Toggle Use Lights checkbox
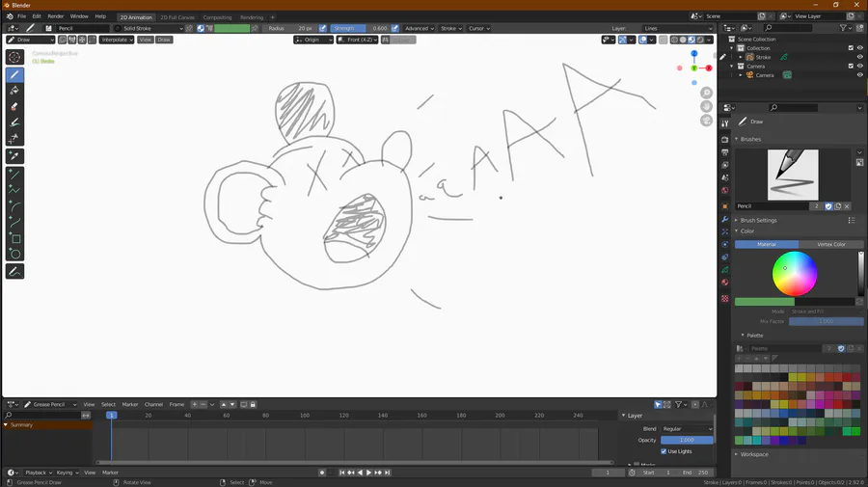The width and height of the screenshot is (868, 487). (664, 451)
